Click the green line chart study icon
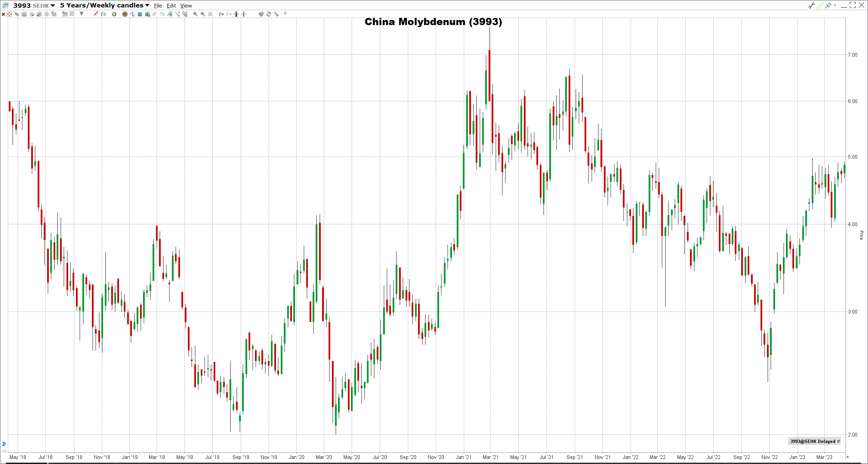Screen dimensions: 868x464 click(65, 14)
